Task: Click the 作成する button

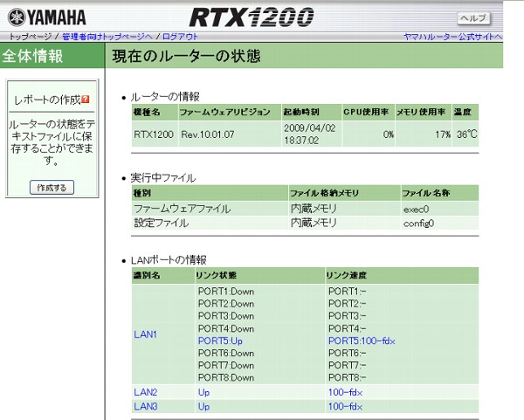Action: tap(52, 188)
